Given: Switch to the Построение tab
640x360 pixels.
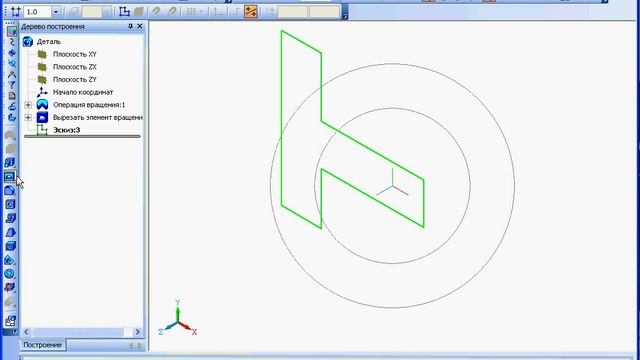Looking at the screenshot, I should pyautogui.click(x=42, y=345).
